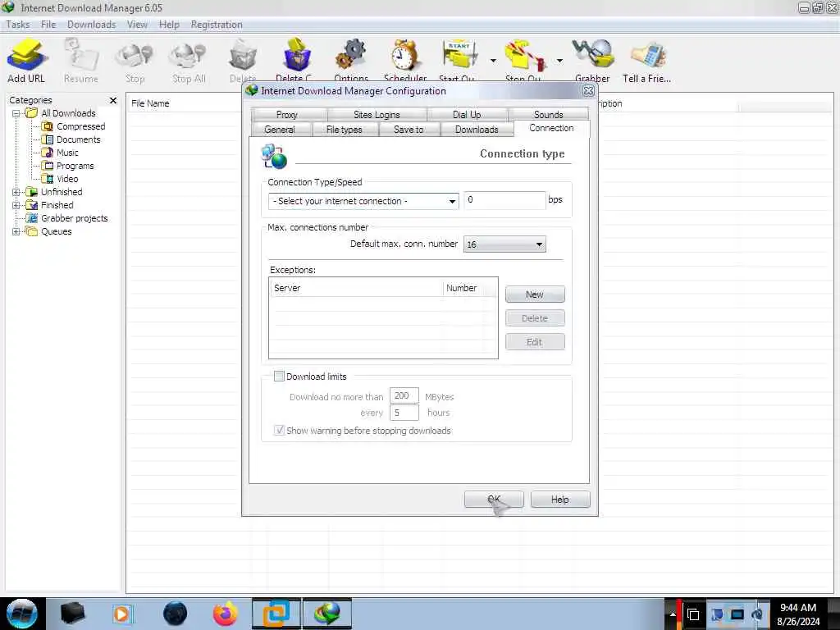Click the File Name column header
This screenshot has width=840, height=630.
point(182,103)
